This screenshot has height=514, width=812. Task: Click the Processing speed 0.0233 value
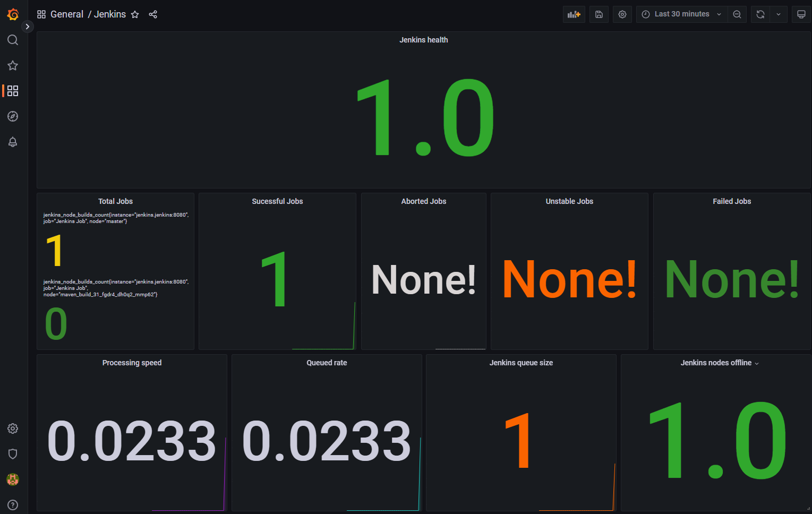(x=132, y=441)
